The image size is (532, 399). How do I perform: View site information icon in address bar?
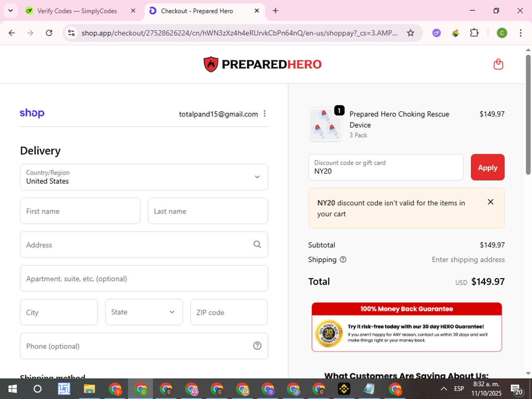71,33
